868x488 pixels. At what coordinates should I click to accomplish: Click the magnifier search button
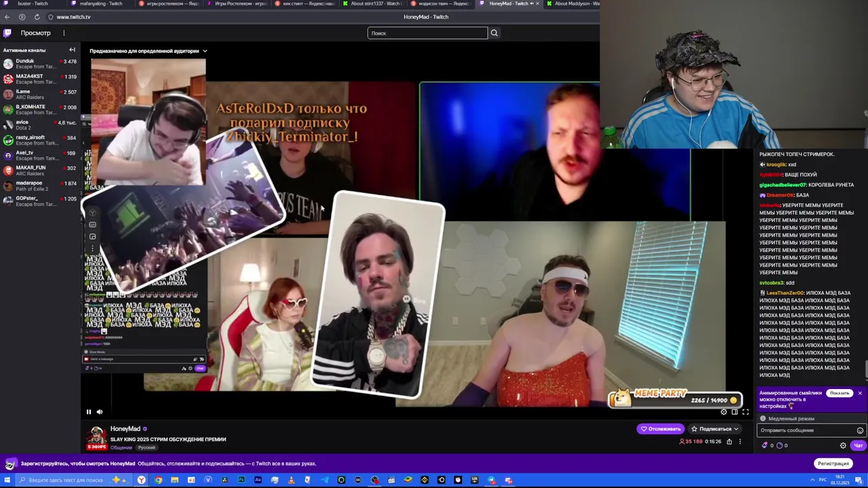494,33
